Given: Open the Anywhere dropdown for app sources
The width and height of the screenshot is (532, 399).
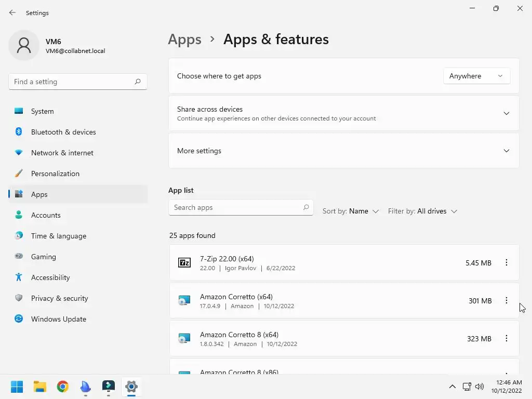Looking at the screenshot, I should 476,76.
